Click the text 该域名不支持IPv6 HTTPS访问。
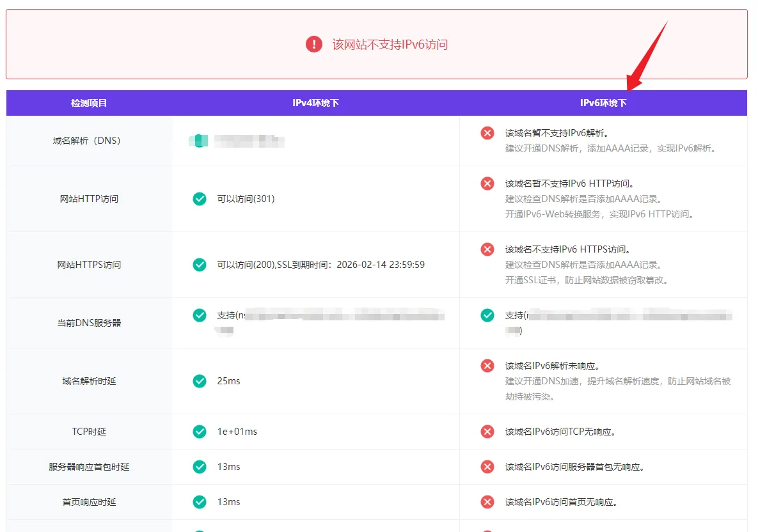The image size is (758, 532). click(x=567, y=249)
